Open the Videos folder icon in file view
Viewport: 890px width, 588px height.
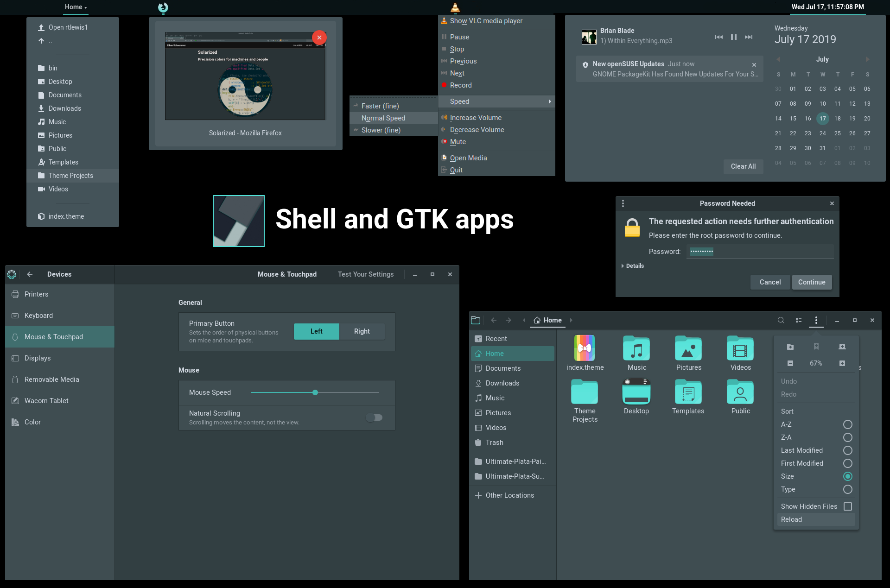coord(740,348)
